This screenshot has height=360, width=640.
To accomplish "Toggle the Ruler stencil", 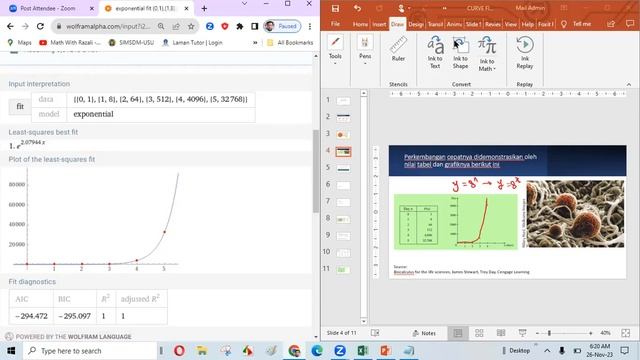I will pos(398,48).
